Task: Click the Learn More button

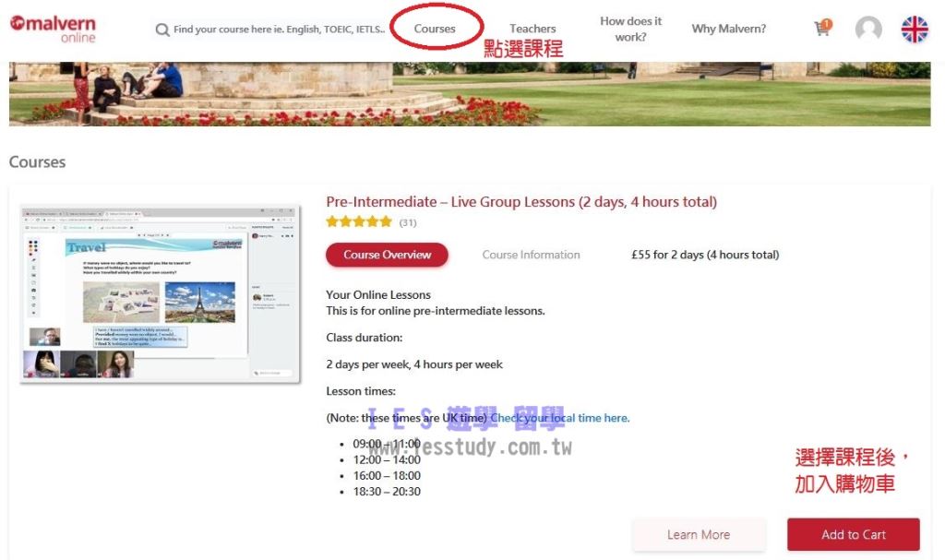Action: coord(699,535)
